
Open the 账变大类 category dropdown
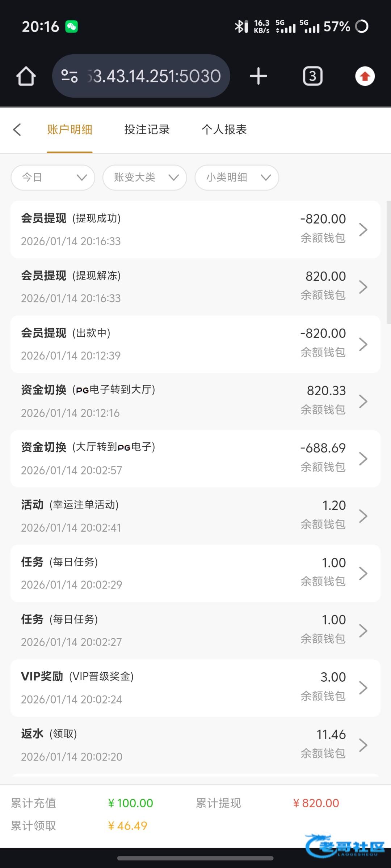tap(145, 178)
